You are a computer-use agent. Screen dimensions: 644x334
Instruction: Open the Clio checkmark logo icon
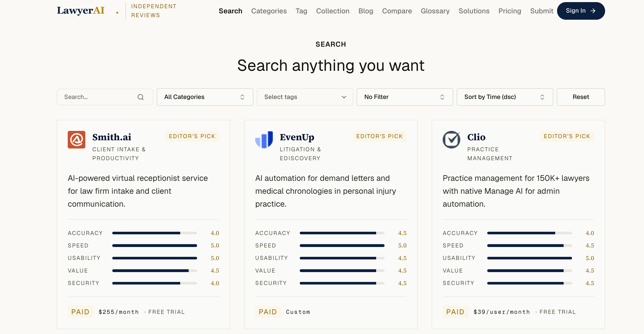452,140
